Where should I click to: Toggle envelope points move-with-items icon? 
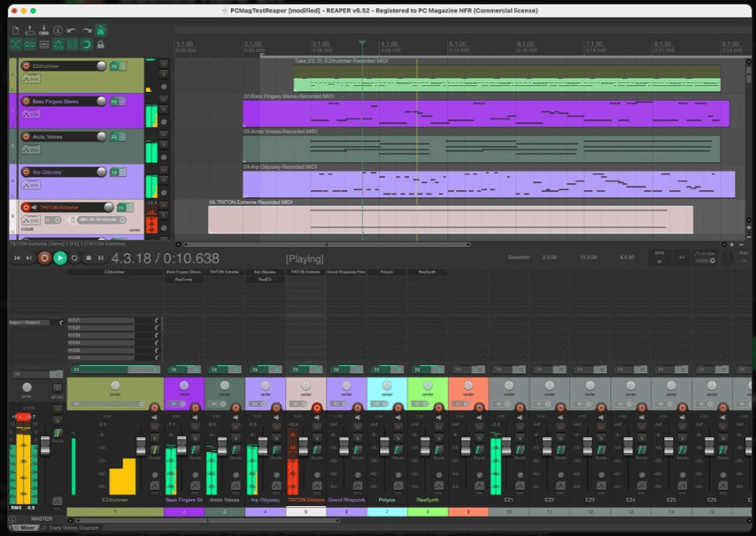(58, 45)
